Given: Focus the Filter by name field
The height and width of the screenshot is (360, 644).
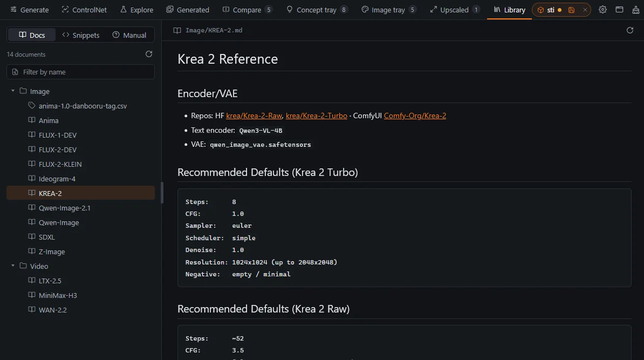Looking at the screenshot, I should click(80, 72).
